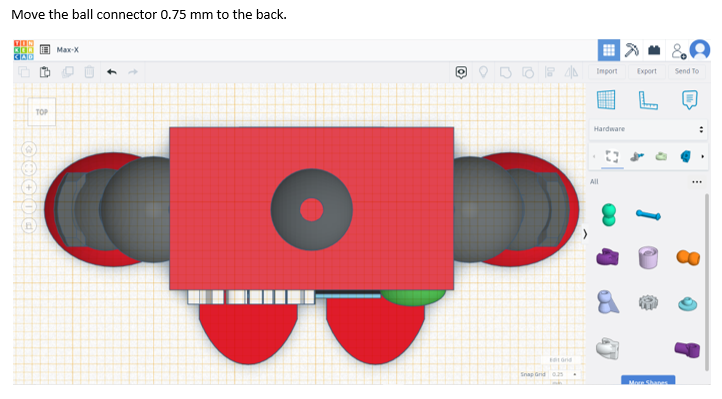Click the All shapes filter label
Screen dimensions: 722x399
pyautogui.click(x=594, y=182)
